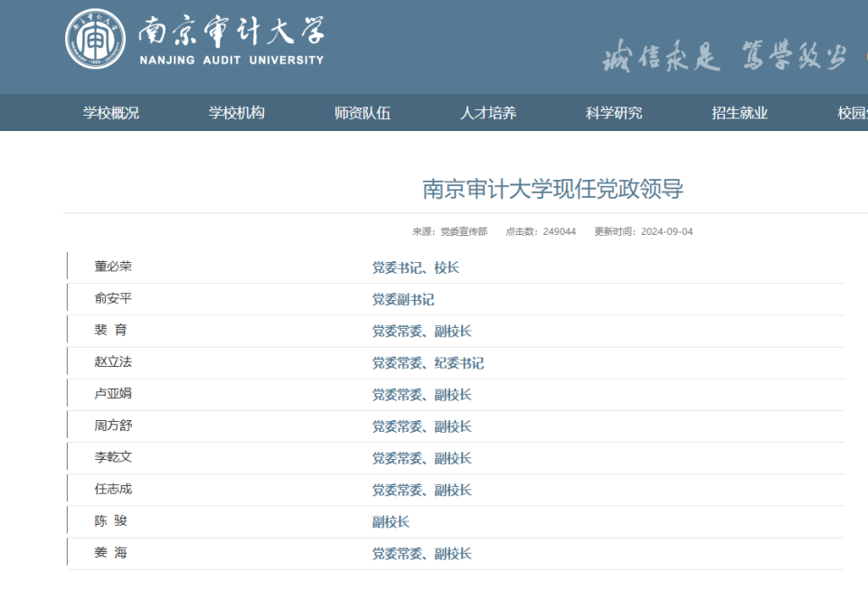The width and height of the screenshot is (868, 590).
Task: Click the Nanjing Audit University round seal logo
Action: click(95, 39)
